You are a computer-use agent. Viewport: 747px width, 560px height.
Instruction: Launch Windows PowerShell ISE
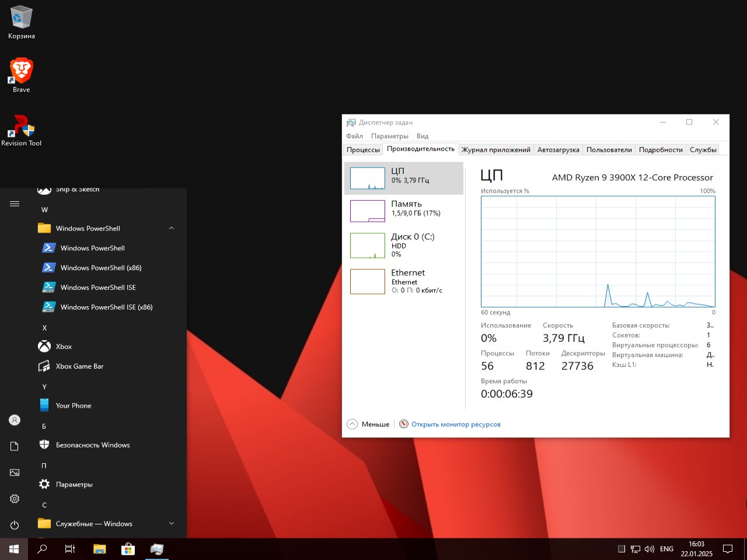pyautogui.click(x=108, y=288)
